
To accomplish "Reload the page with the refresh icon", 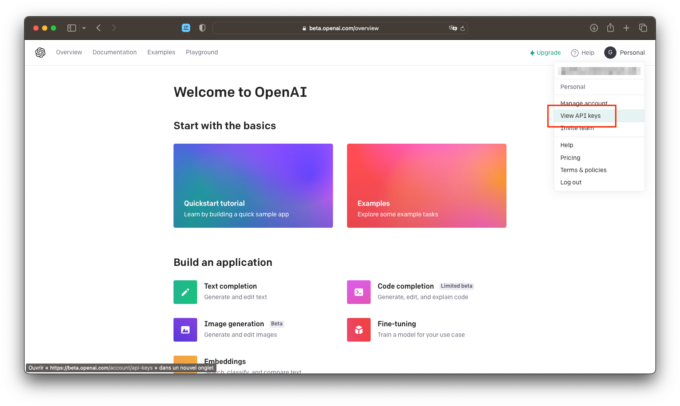I will tap(463, 28).
